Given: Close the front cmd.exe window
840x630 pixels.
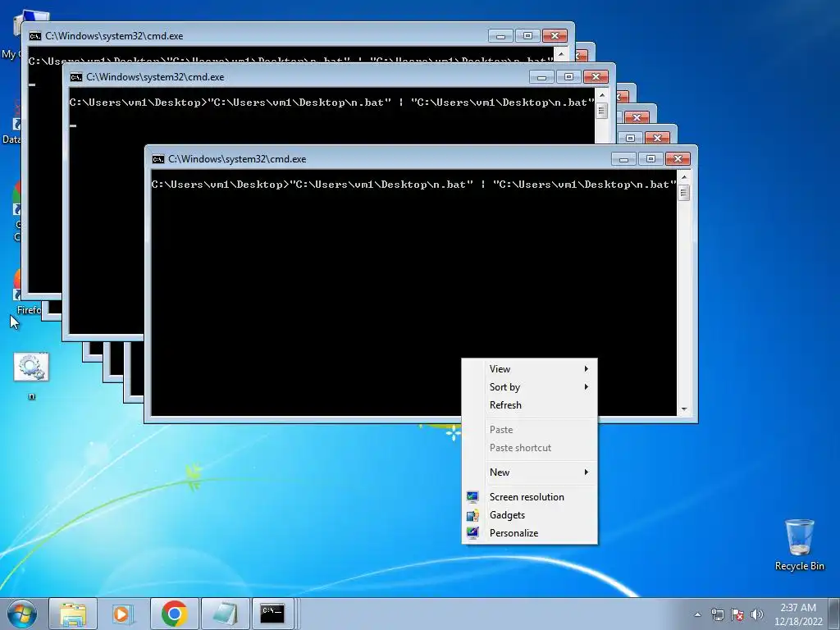Looking at the screenshot, I should point(678,159).
